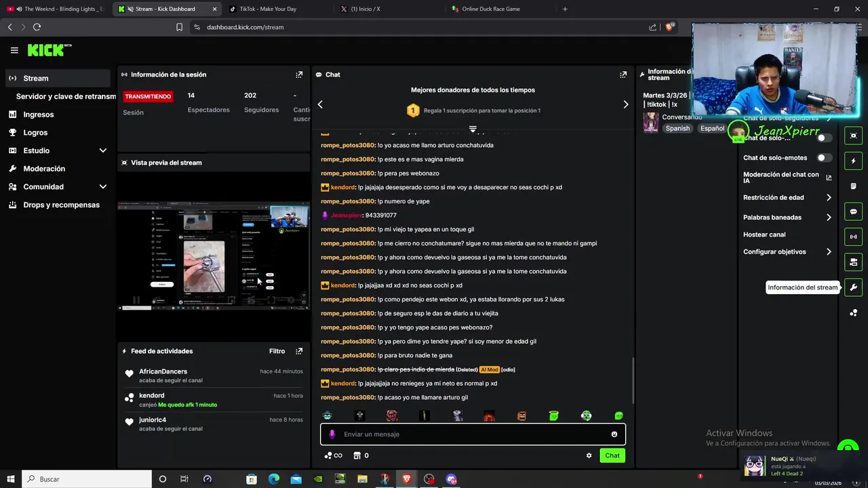Pop out the Información de la sesión panel
This screenshot has height=488, width=868.
[x=299, y=75]
